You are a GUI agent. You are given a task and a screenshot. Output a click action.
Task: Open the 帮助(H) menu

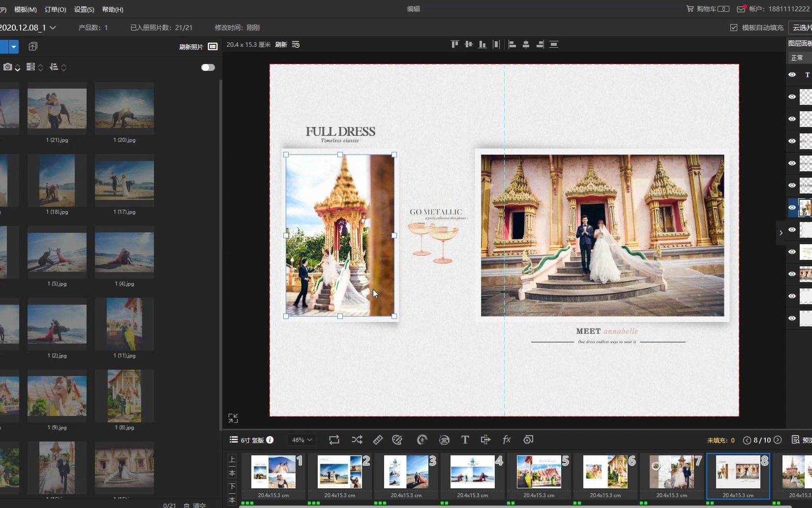(x=113, y=9)
